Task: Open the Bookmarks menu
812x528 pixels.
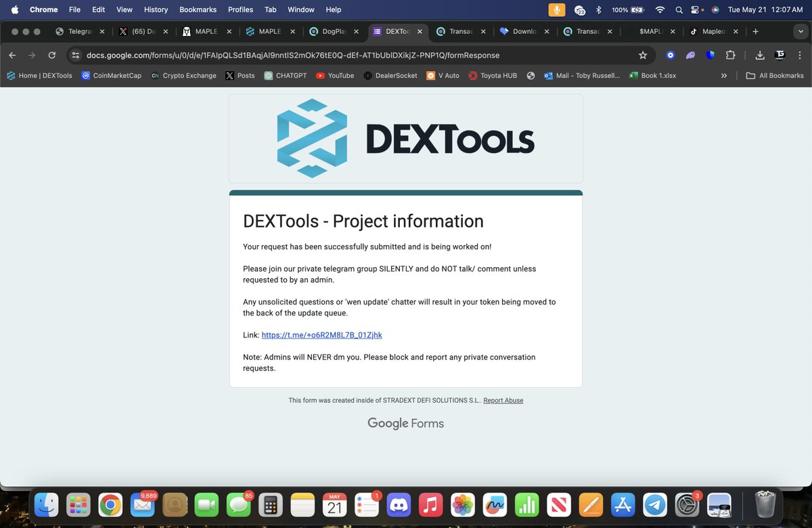Action: point(198,9)
